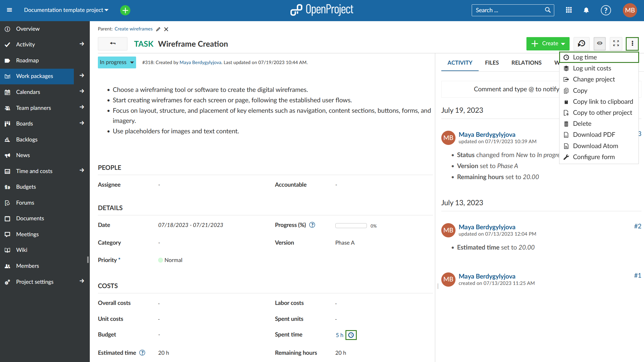Click the Delete option in dropdown
644x362 pixels.
(x=582, y=123)
